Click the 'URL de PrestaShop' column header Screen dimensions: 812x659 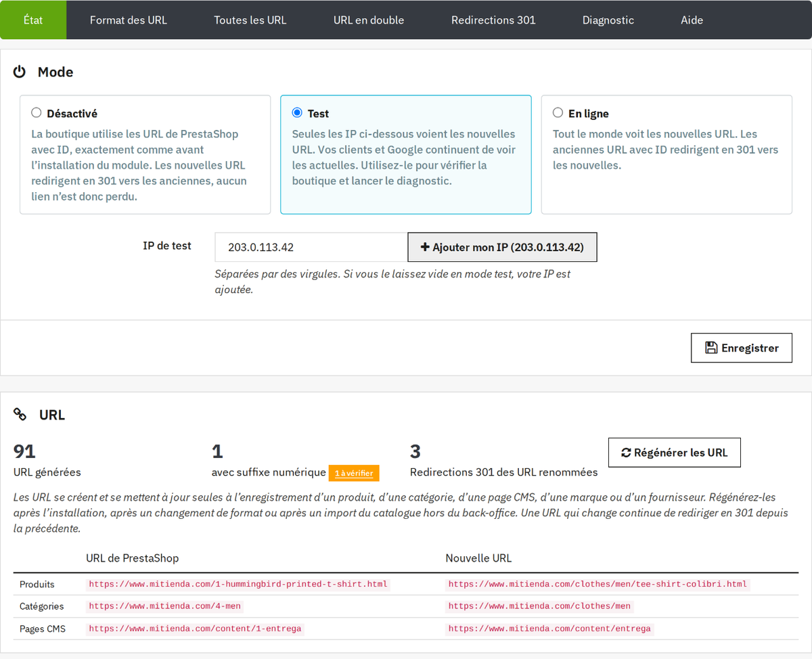tap(133, 558)
